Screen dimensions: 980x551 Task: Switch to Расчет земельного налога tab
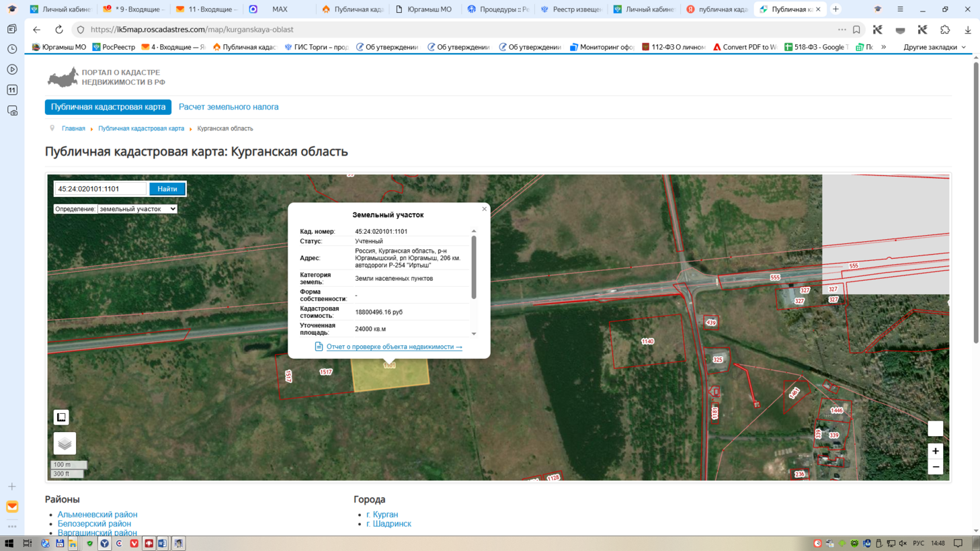[x=229, y=107]
